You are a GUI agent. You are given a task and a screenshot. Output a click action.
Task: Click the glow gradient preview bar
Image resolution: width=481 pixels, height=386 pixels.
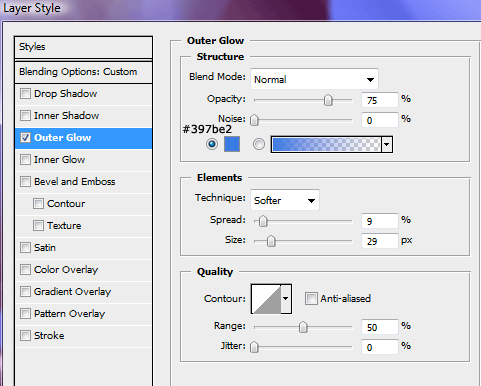click(x=326, y=144)
